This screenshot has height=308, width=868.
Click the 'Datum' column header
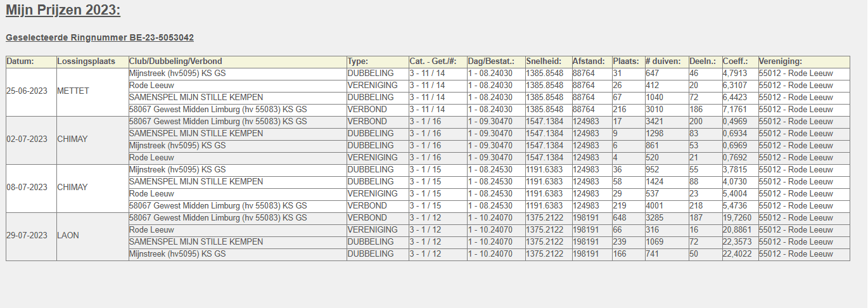pos(20,61)
